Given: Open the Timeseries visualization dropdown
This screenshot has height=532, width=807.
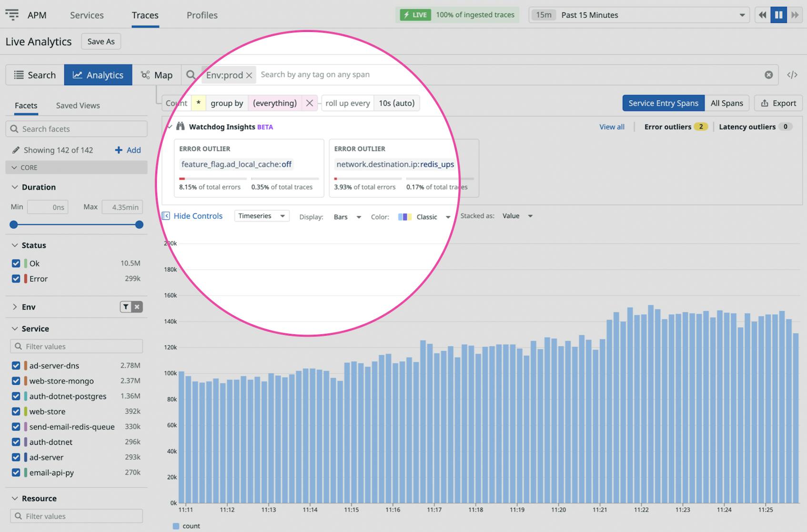Looking at the screenshot, I should (x=261, y=216).
